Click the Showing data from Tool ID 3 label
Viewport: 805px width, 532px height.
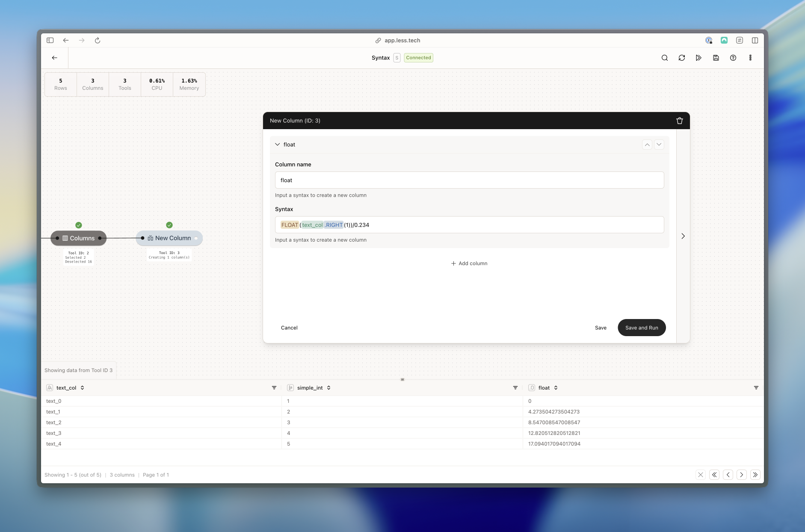79,370
